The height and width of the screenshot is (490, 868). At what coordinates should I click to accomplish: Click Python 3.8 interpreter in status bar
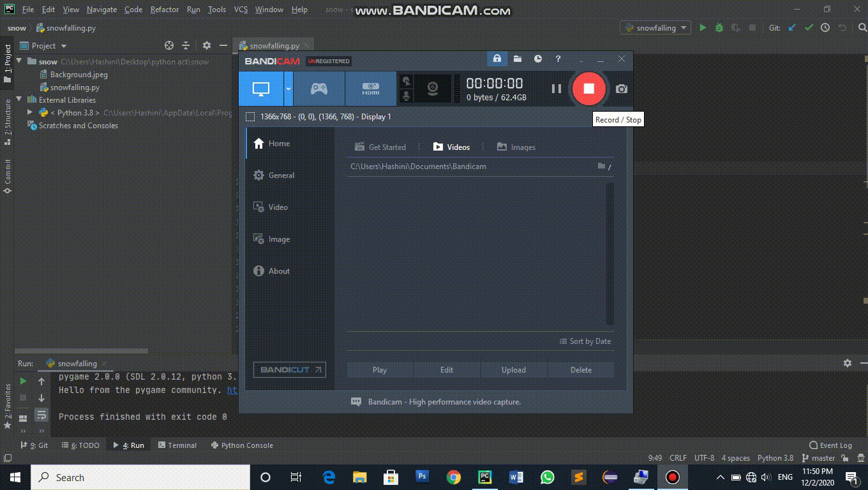[775, 458]
